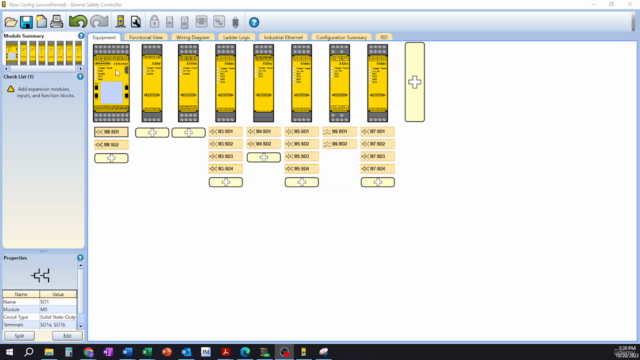
Task: Add equipment under base controller M0
Action: (111, 158)
